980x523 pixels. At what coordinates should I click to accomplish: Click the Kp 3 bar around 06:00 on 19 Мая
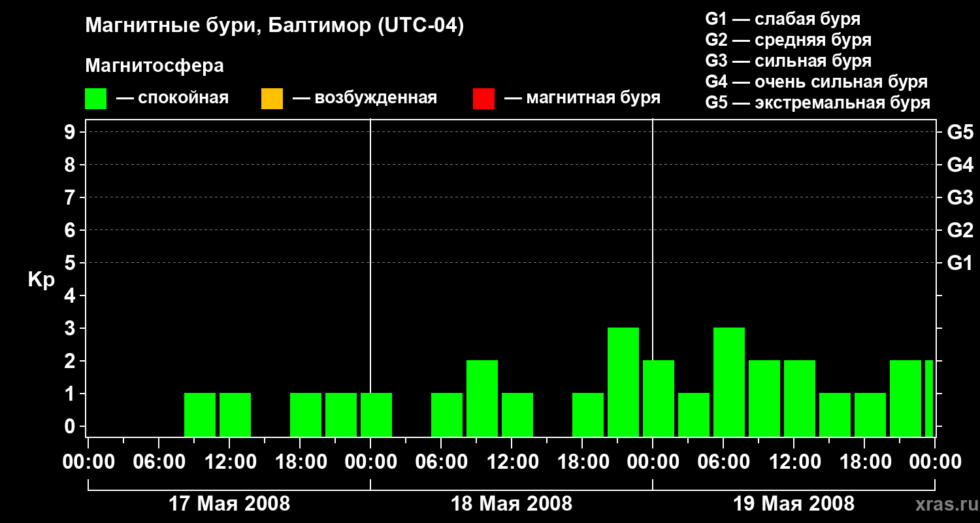[x=729, y=382]
